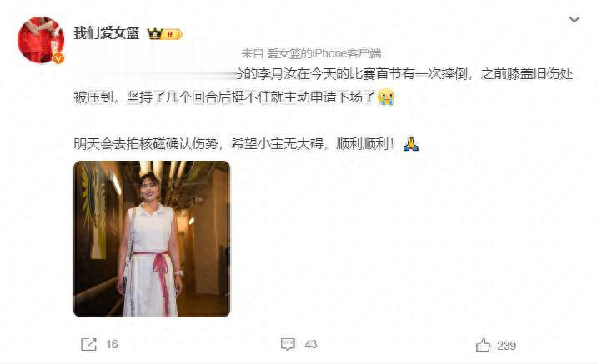Click the crown membership badge icon

(x=154, y=34)
